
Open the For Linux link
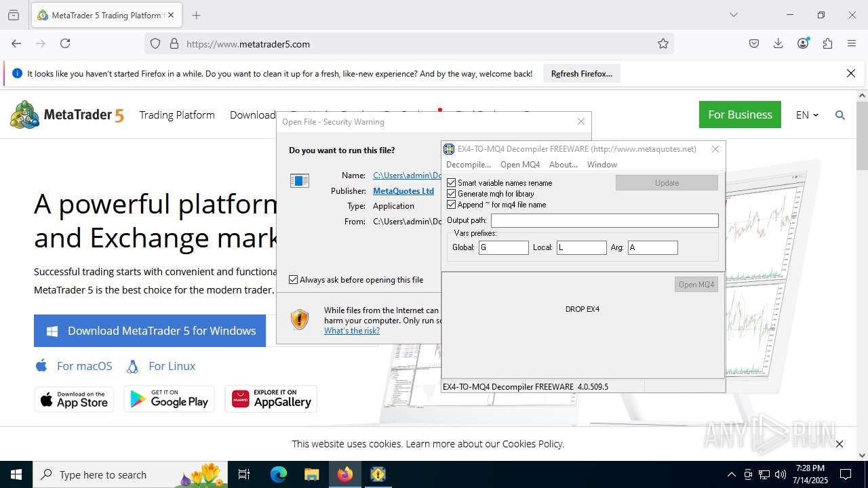pyautogui.click(x=161, y=366)
